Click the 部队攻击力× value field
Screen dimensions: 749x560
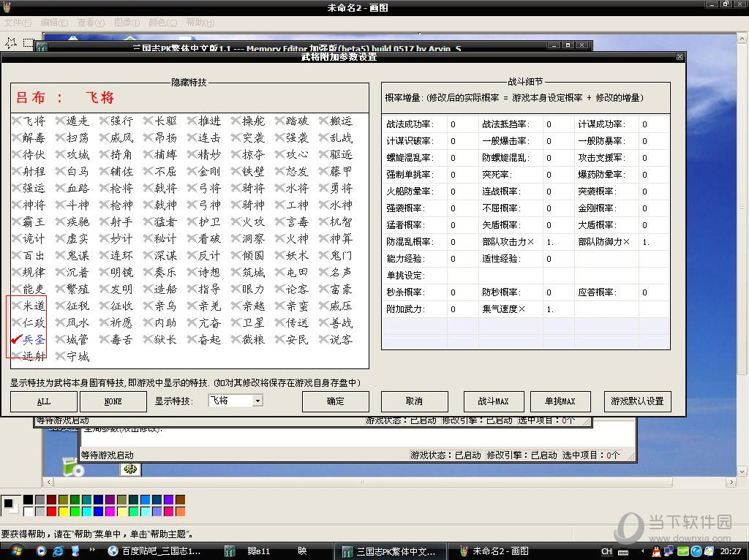(x=558, y=241)
